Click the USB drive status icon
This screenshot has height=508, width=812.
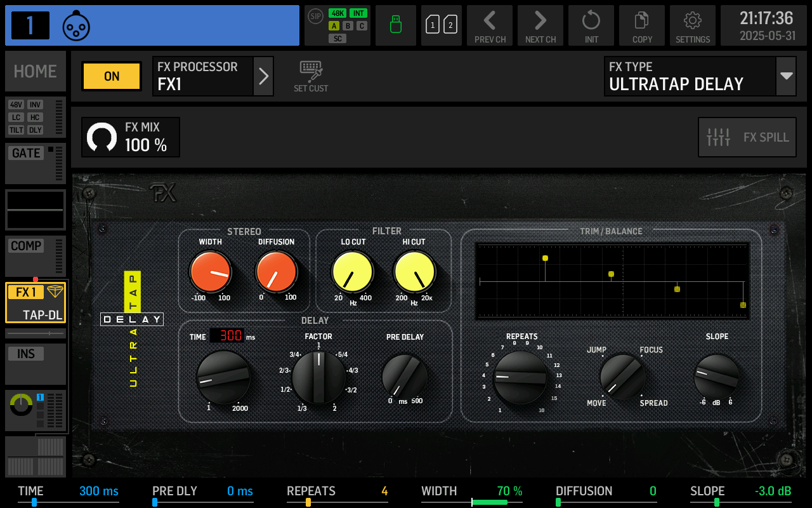tap(395, 25)
